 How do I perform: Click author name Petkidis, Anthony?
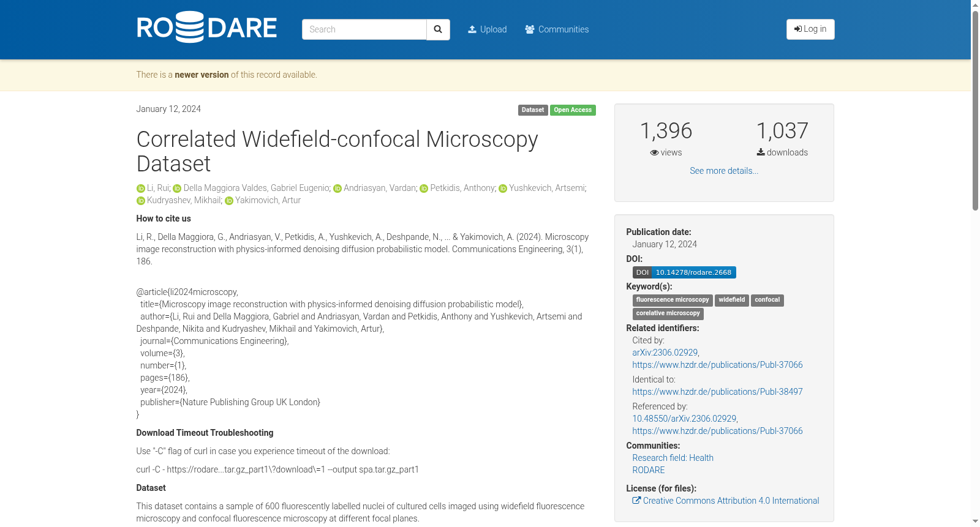tap(462, 188)
